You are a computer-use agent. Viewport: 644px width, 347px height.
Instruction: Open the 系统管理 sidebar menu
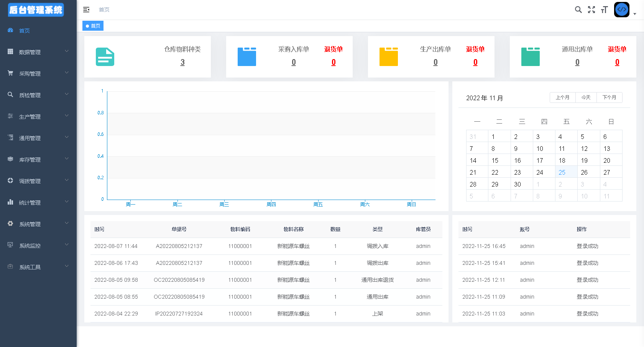coord(38,224)
